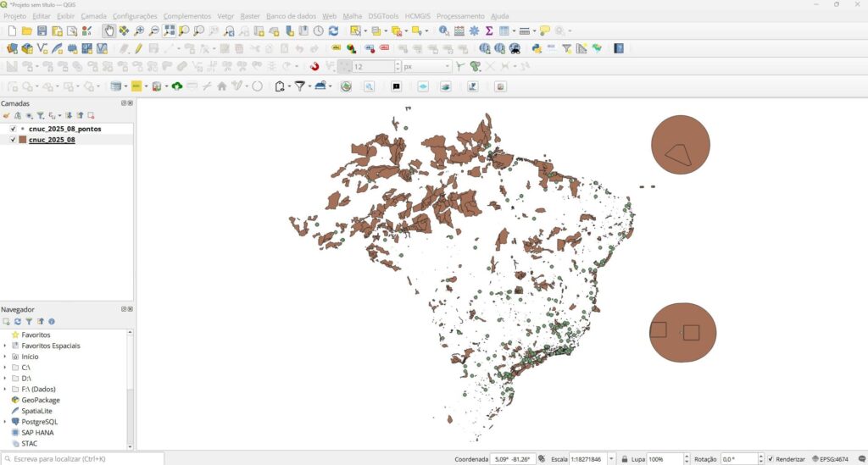Click the remove layer icon in Camadas
The image size is (868, 465).
pos(91,115)
